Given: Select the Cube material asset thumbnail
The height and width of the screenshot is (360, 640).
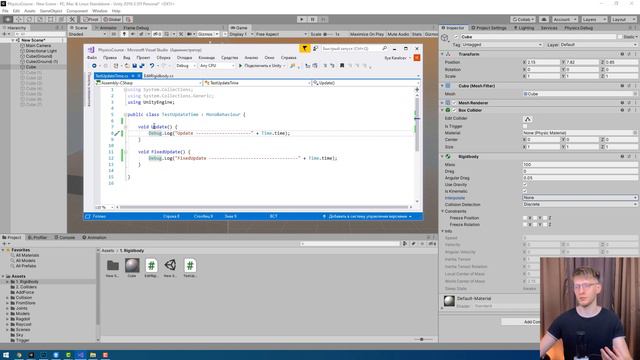Looking at the screenshot, I should click(132, 266).
